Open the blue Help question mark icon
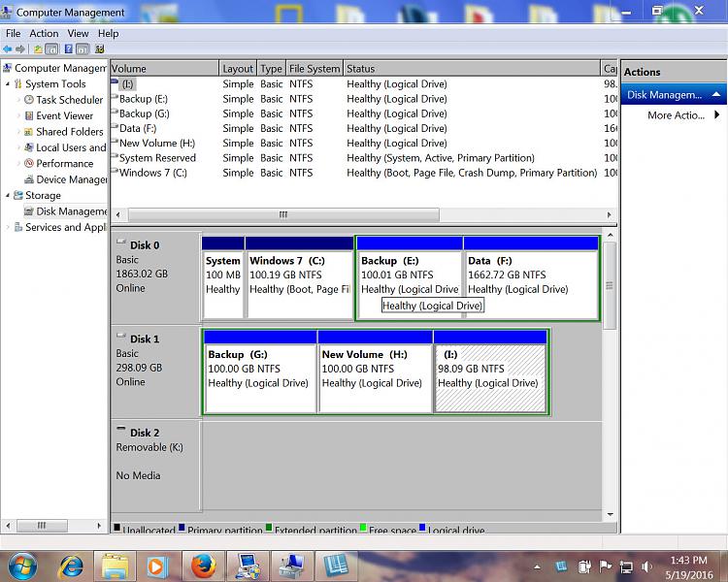This screenshot has width=728, height=582. 68,48
